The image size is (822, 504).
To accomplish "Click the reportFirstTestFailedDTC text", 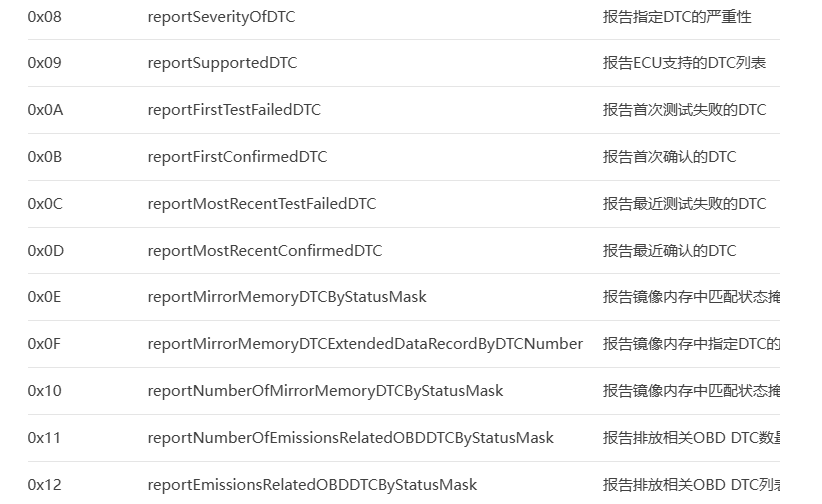I will pos(234,110).
